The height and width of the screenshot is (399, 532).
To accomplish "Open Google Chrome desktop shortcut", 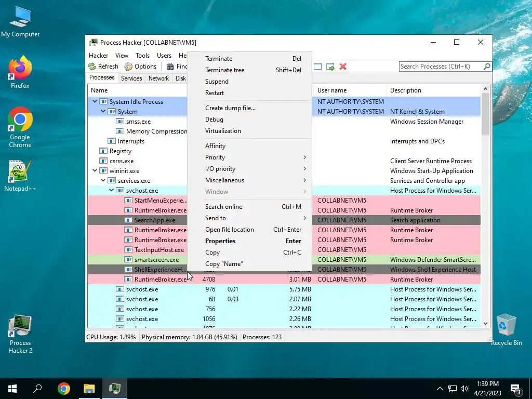I will (x=20, y=128).
